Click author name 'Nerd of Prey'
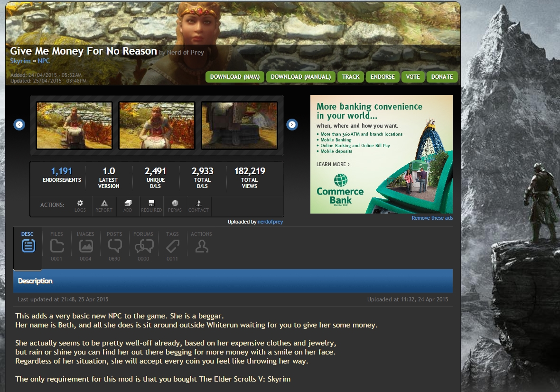560x392 pixels. 186,53
